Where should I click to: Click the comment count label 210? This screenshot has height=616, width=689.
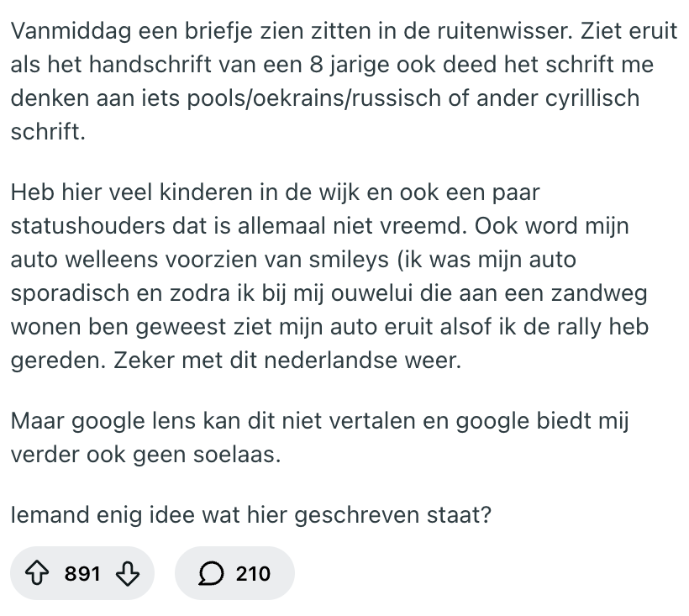[251, 573]
